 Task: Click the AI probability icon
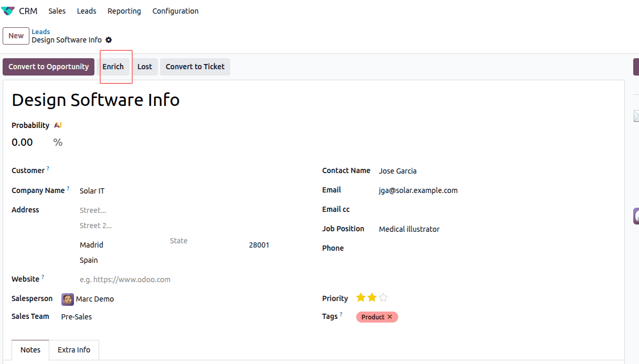(58, 125)
